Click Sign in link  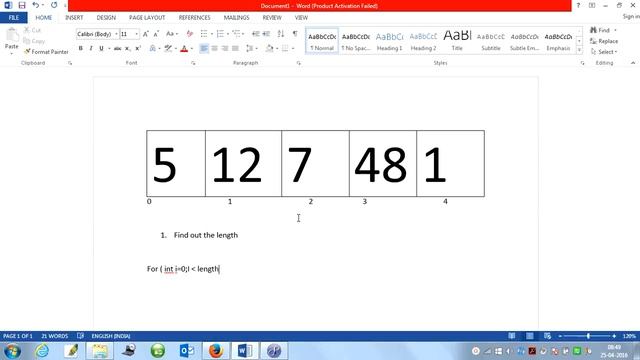631,16
